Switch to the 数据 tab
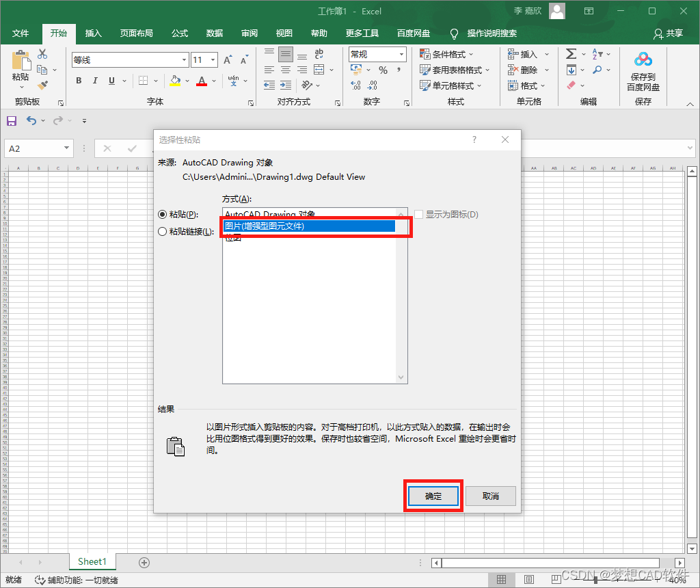The image size is (700, 588). coord(215,34)
